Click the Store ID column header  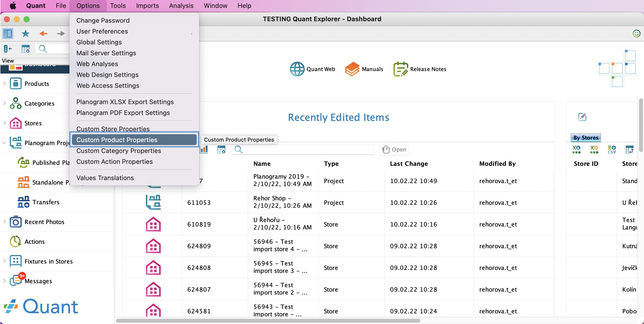[x=586, y=163]
